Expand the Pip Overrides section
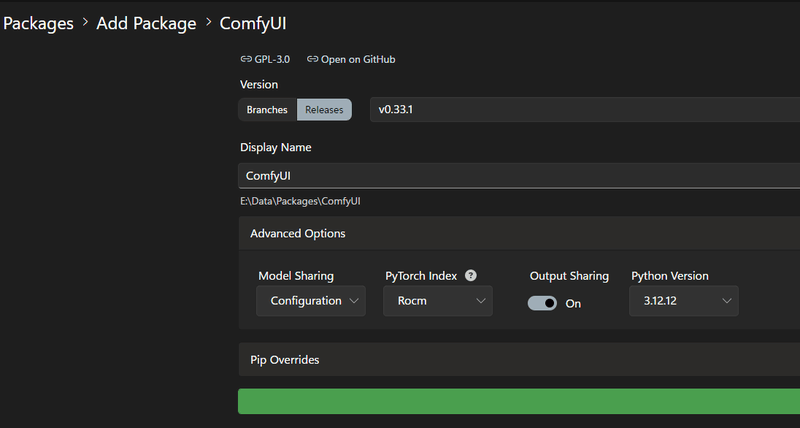 pos(519,360)
